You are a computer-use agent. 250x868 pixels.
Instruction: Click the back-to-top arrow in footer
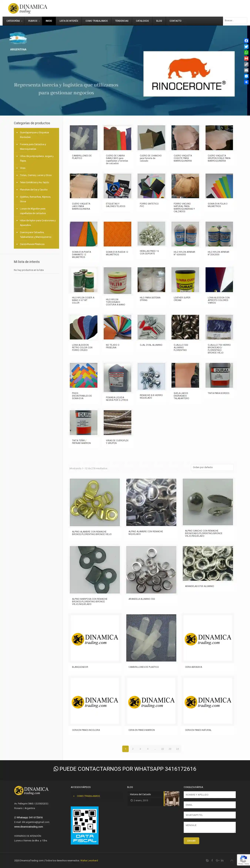pyautogui.click(x=231, y=860)
